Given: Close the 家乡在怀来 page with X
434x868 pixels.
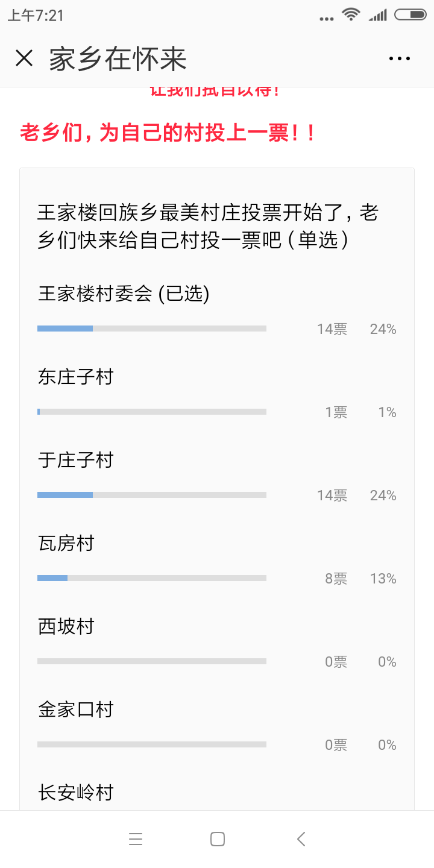Looking at the screenshot, I should coord(24,58).
